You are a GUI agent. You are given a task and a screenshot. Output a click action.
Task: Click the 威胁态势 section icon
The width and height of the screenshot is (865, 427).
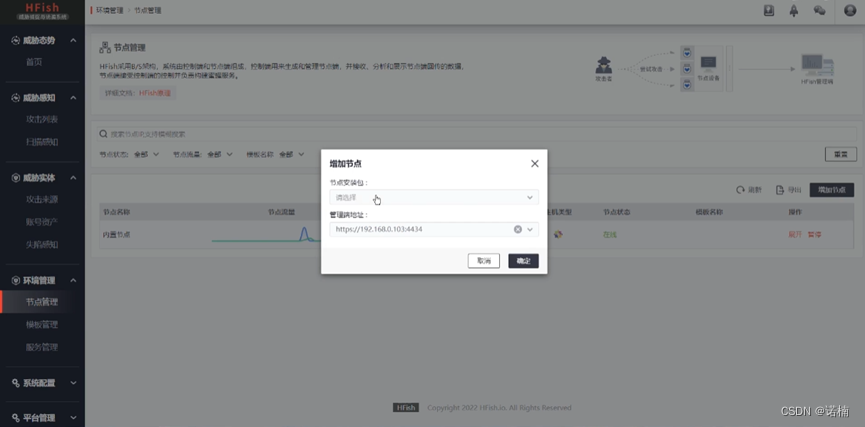click(15, 40)
